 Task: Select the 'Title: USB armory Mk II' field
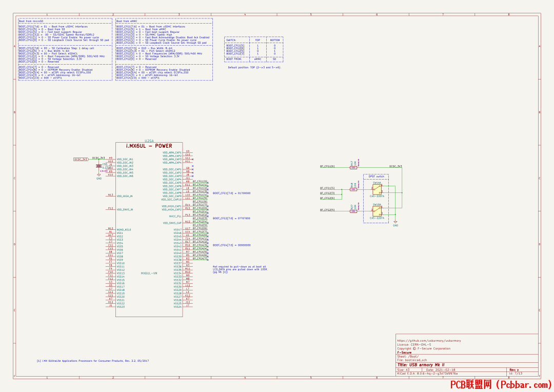coord(421,365)
